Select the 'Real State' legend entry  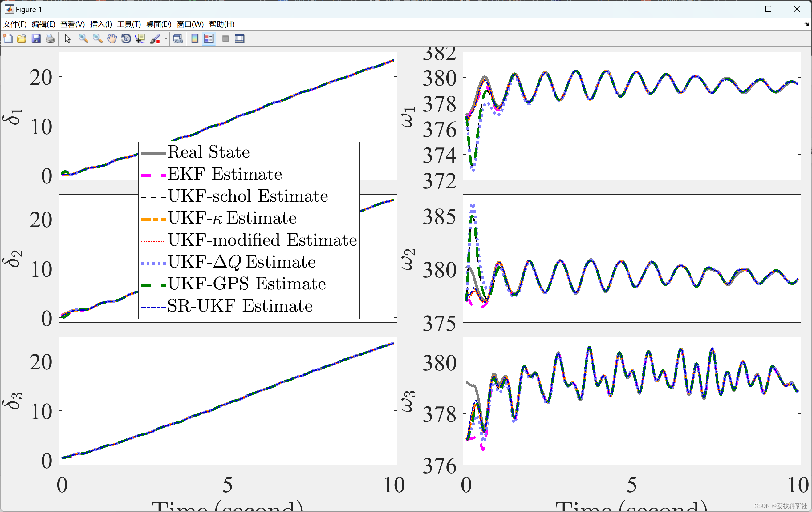(x=209, y=152)
